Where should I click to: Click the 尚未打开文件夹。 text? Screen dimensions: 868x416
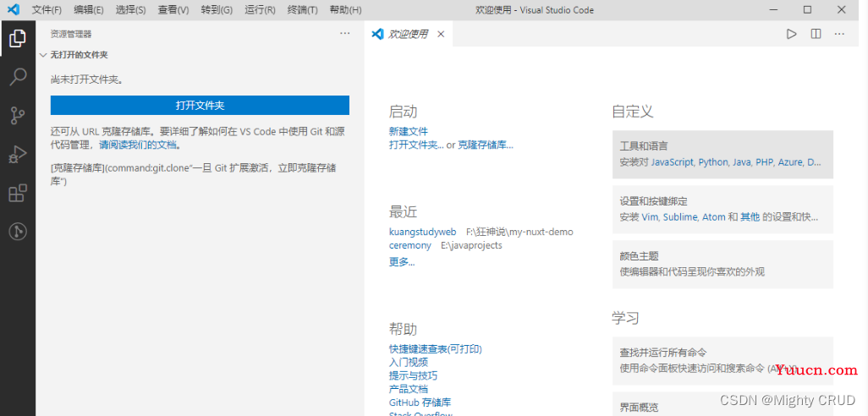86,79
